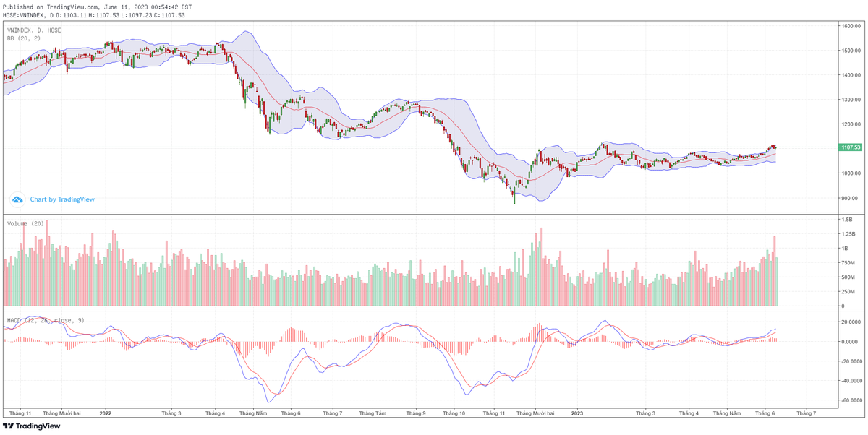Click the 2022 label on the time axis
This screenshot has width=868, height=435.
[106, 414]
